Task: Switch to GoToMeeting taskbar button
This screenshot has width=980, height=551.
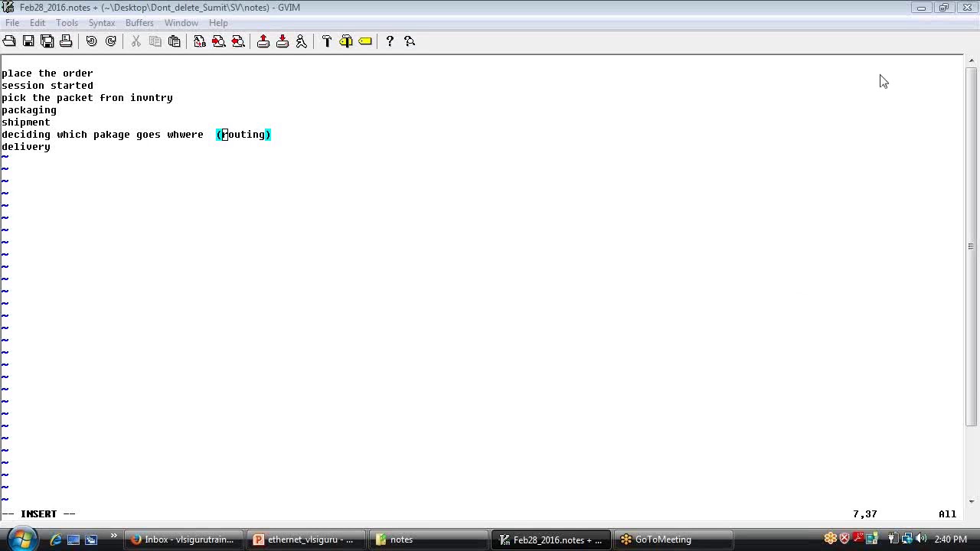Action: click(673, 540)
